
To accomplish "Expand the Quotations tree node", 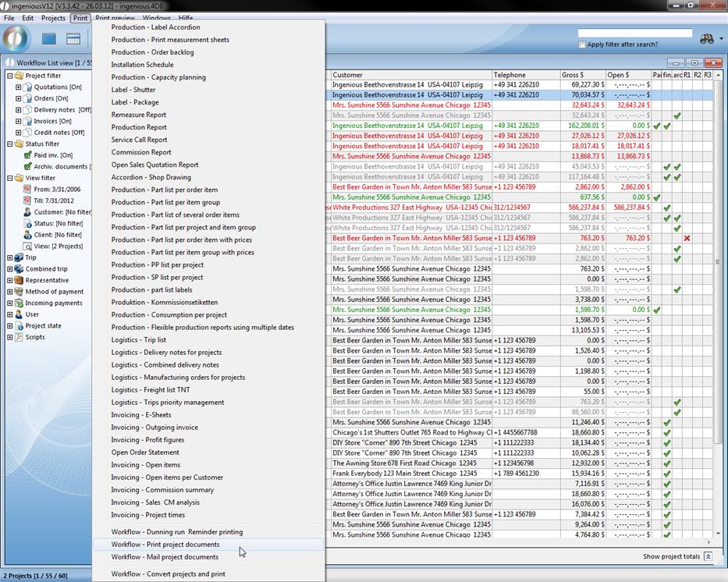I will coord(18,87).
